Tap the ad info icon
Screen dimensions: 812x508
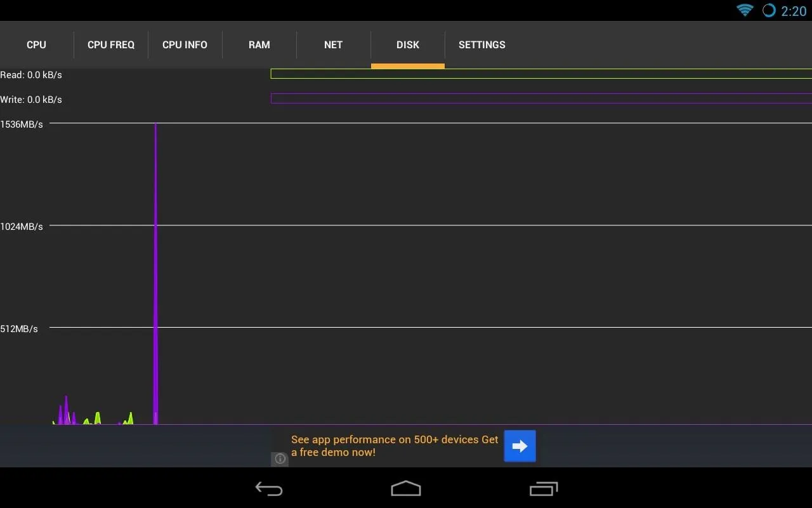pyautogui.click(x=280, y=458)
